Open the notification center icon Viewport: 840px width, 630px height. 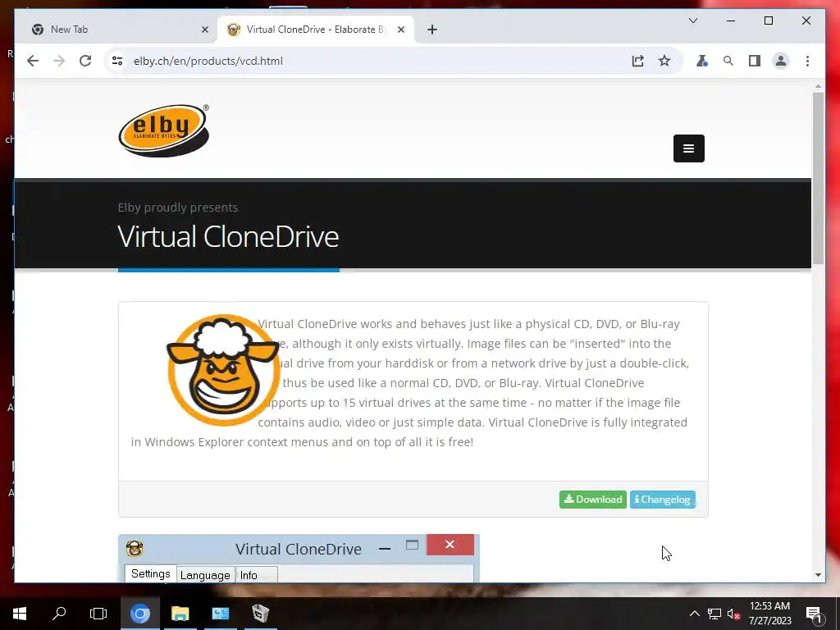(815, 614)
